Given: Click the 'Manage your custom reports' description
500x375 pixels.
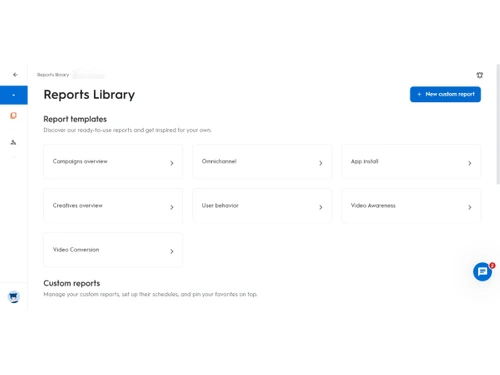Looking at the screenshot, I should pyautogui.click(x=150, y=294).
